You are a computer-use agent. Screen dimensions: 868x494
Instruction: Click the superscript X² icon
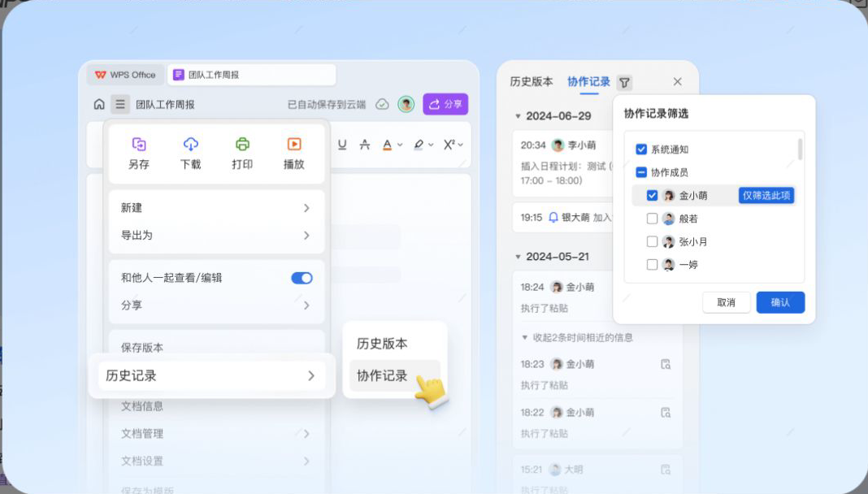[449, 145]
